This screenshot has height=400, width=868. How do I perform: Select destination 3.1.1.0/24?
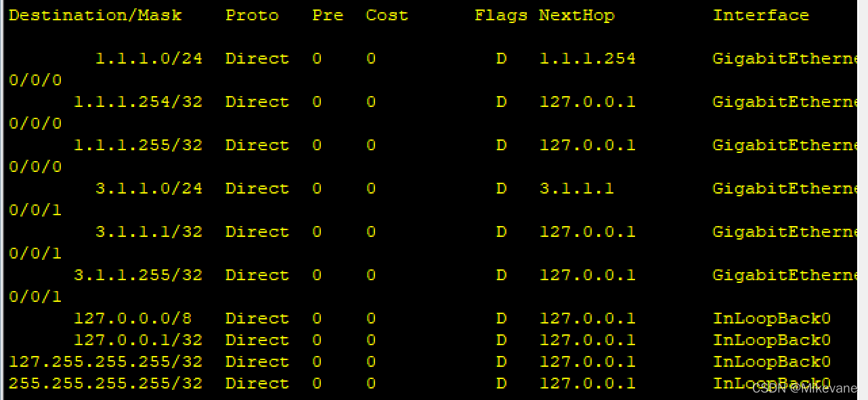tap(149, 189)
